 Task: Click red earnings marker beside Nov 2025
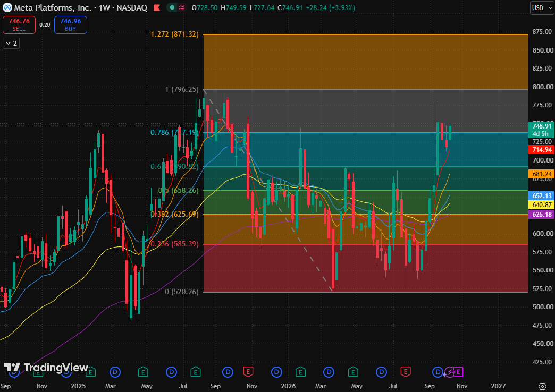[248, 372]
